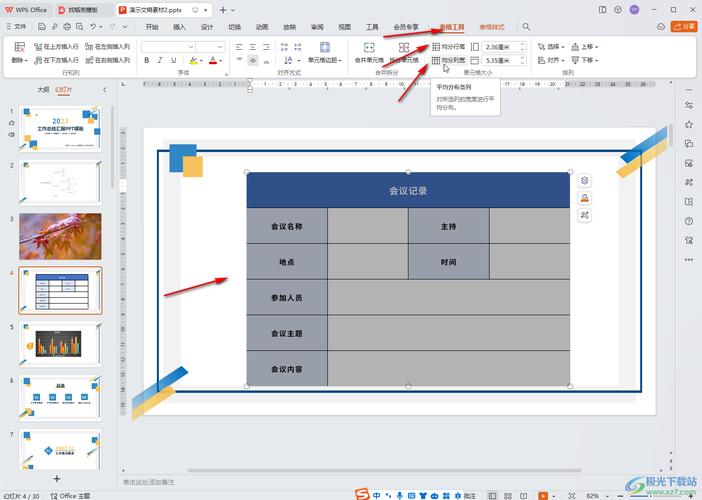Open the Insert (插入) ribbon tab
This screenshot has width=702, height=500.
[x=179, y=27]
